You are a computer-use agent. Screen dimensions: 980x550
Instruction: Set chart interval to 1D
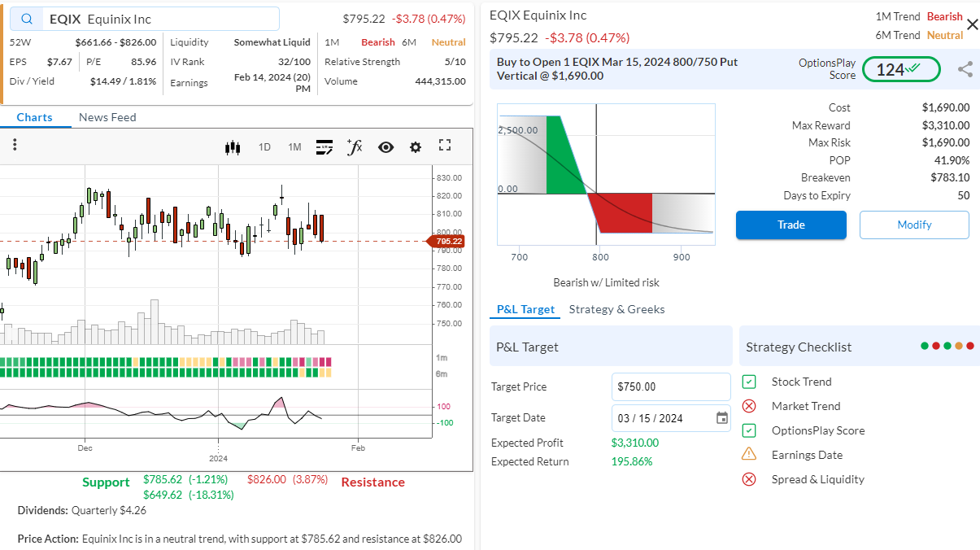(x=264, y=147)
